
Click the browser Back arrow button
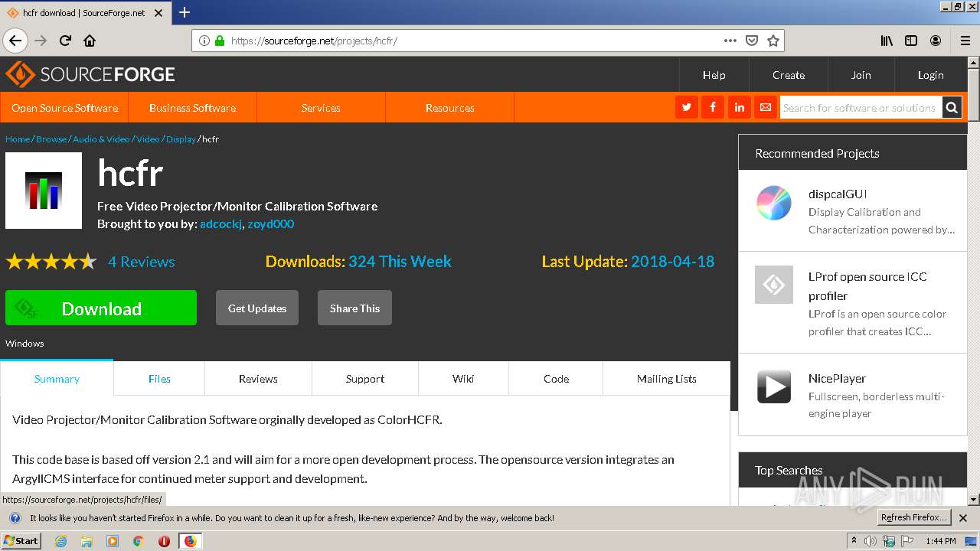[x=15, y=41]
